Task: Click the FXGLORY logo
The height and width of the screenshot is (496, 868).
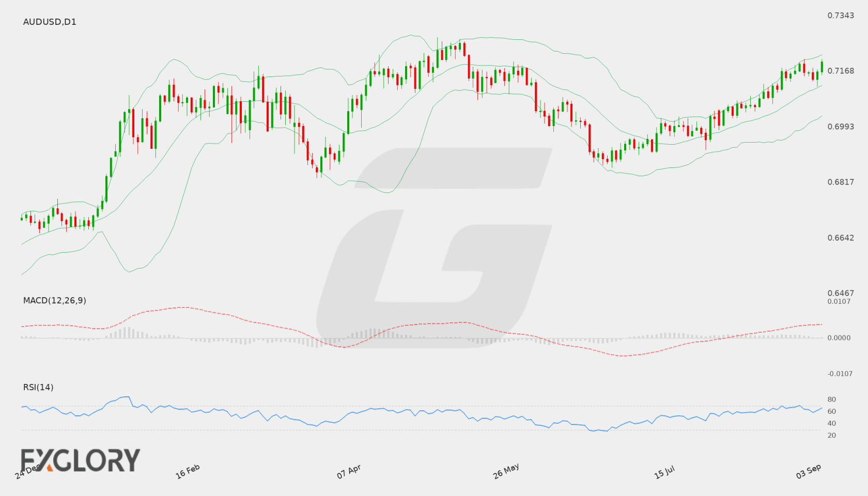Action: click(80, 460)
